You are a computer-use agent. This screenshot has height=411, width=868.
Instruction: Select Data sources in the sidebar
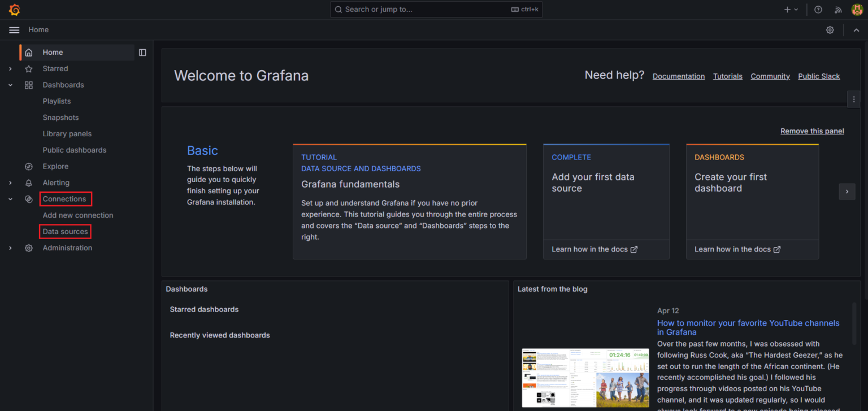(64, 231)
